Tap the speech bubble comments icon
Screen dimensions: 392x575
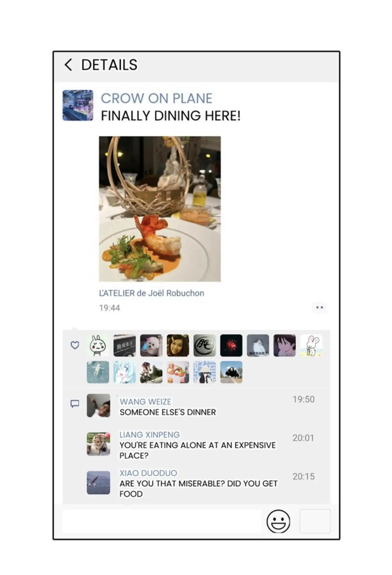click(75, 404)
